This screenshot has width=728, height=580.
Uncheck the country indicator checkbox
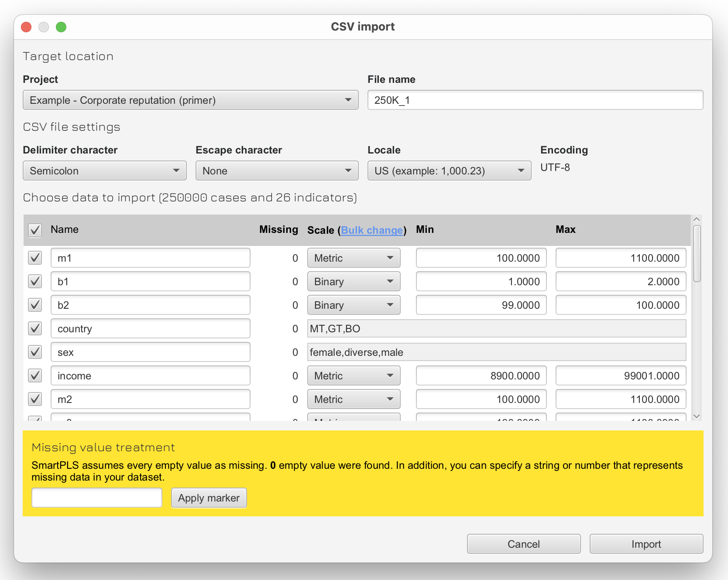tap(35, 328)
